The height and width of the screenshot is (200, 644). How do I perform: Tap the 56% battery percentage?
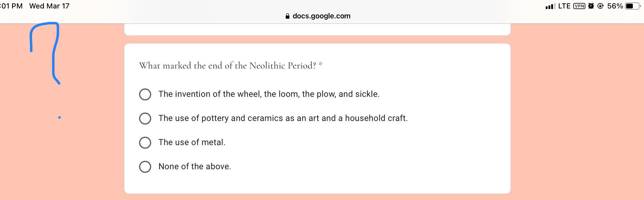point(615,6)
